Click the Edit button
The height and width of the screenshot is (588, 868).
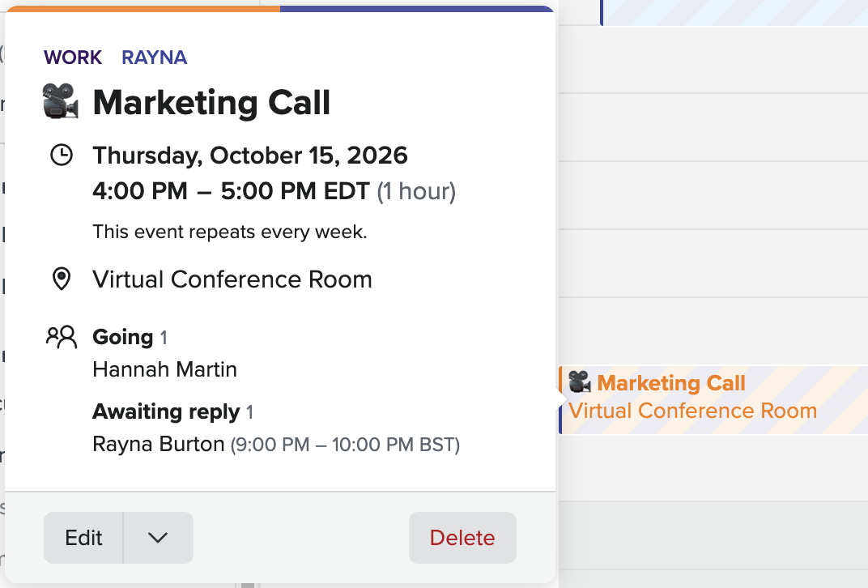tap(83, 538)
